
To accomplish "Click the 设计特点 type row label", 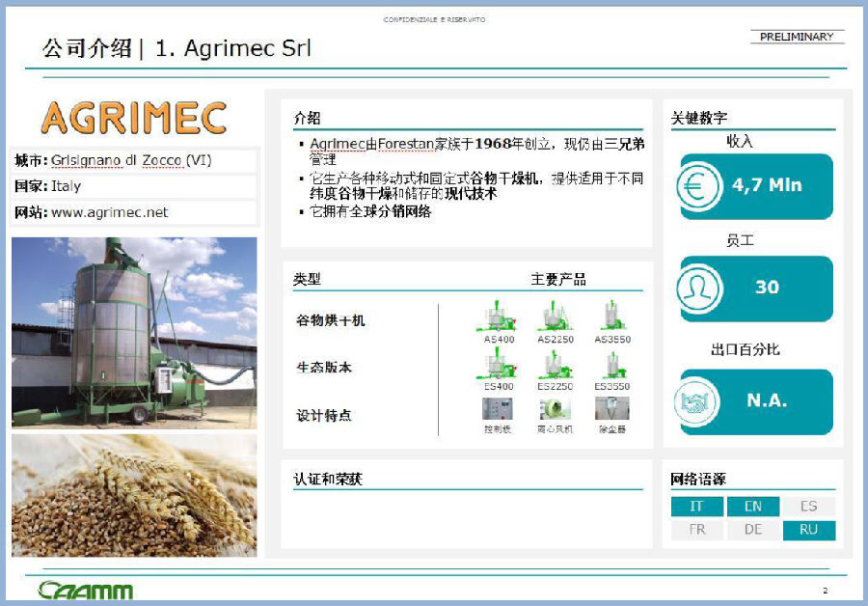I will pyautogui.click(x=324, y=416).
